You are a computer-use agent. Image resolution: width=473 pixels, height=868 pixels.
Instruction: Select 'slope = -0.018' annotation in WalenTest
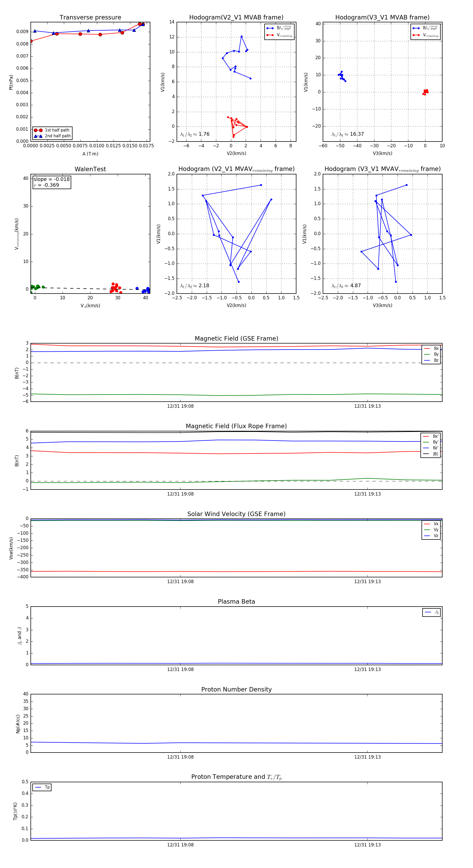(52, 179)
